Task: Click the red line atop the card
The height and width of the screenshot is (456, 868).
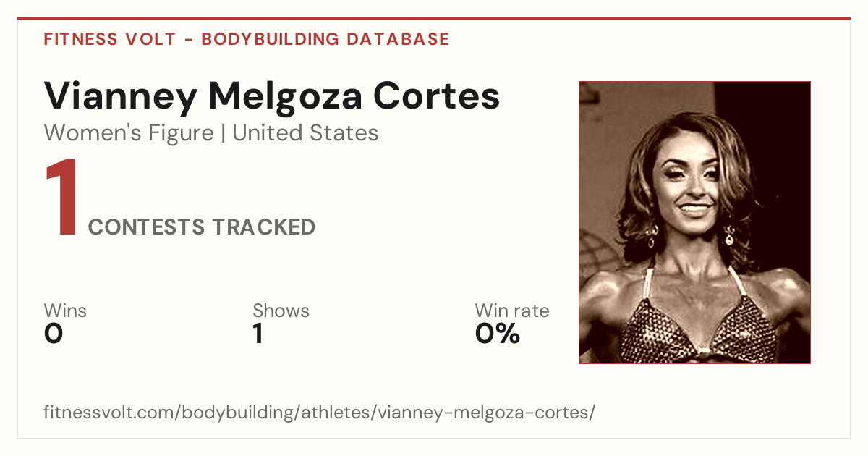Action: (434, 19)
